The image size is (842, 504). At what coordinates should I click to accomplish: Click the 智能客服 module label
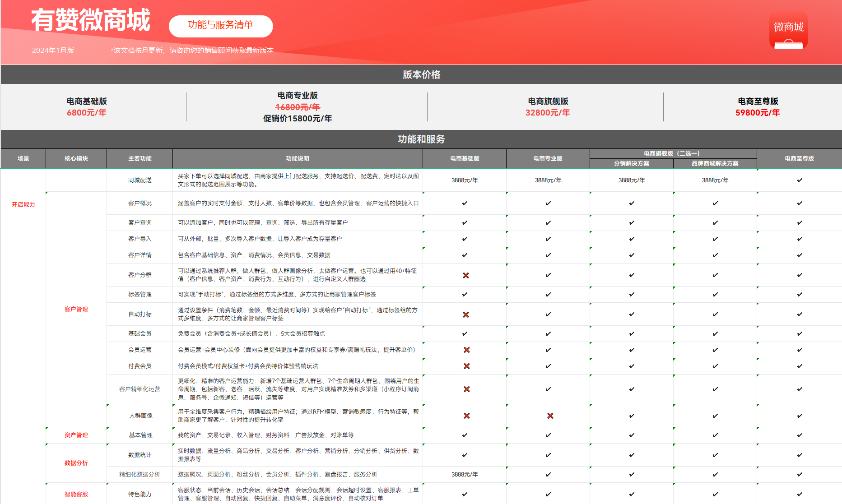click(x=76, y=494)
